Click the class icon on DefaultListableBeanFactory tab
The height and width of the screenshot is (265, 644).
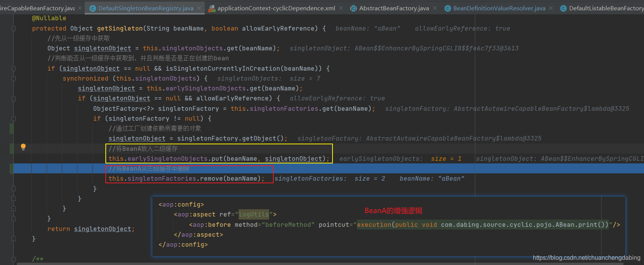click(563, 8)
